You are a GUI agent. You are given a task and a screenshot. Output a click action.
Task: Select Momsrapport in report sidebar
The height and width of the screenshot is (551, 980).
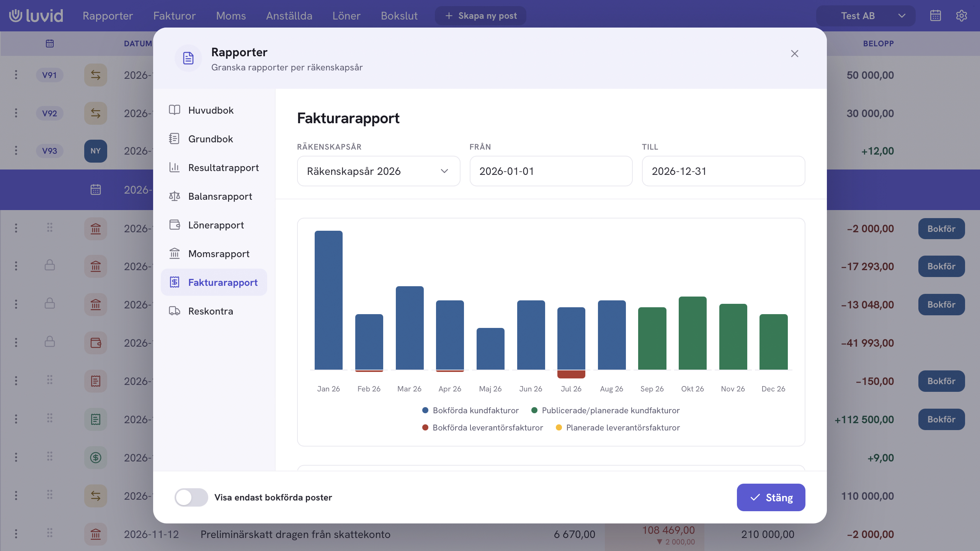click(214, 254)
